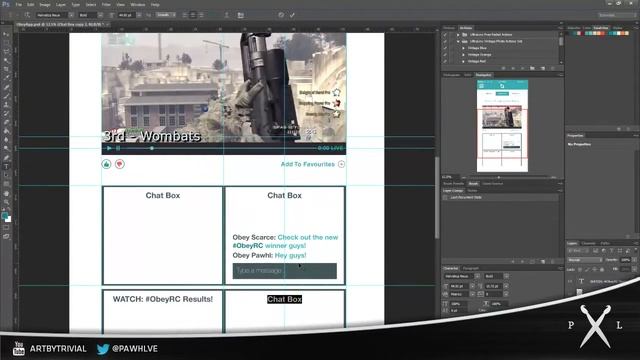Toggle the Character panel icon in options bar
This screenshot has width=640, height=360.
pos(241,15)
